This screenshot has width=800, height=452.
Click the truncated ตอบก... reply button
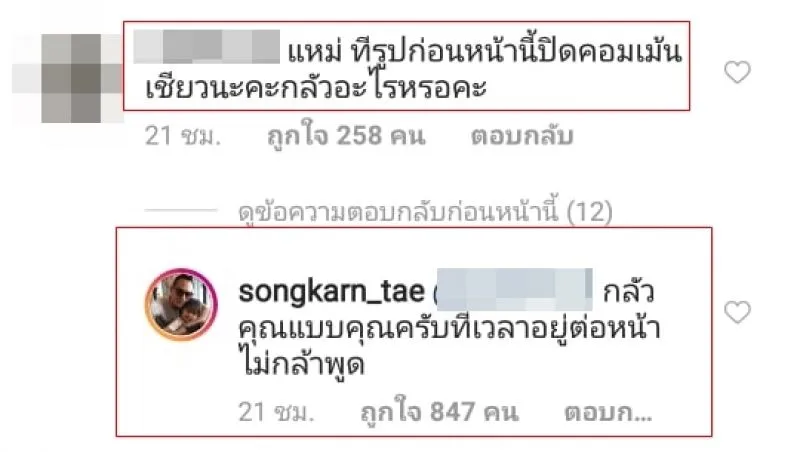[608, 412]
